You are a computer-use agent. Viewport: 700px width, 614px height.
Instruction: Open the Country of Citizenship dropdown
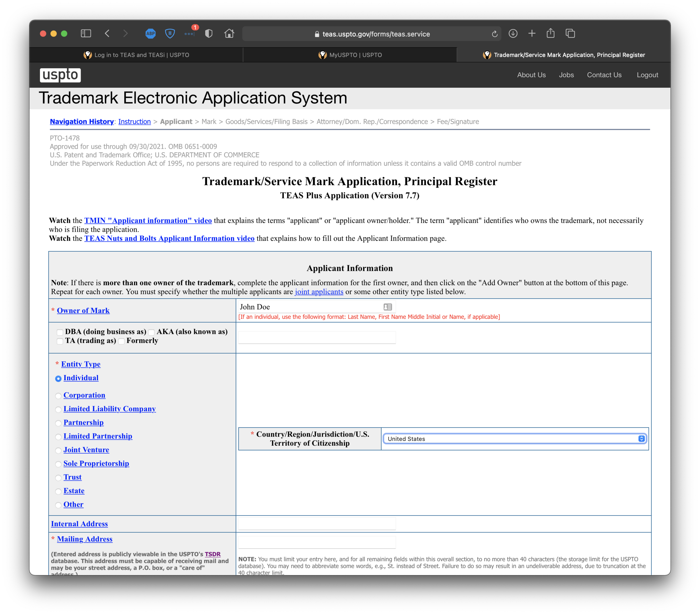tap(514, 439)
